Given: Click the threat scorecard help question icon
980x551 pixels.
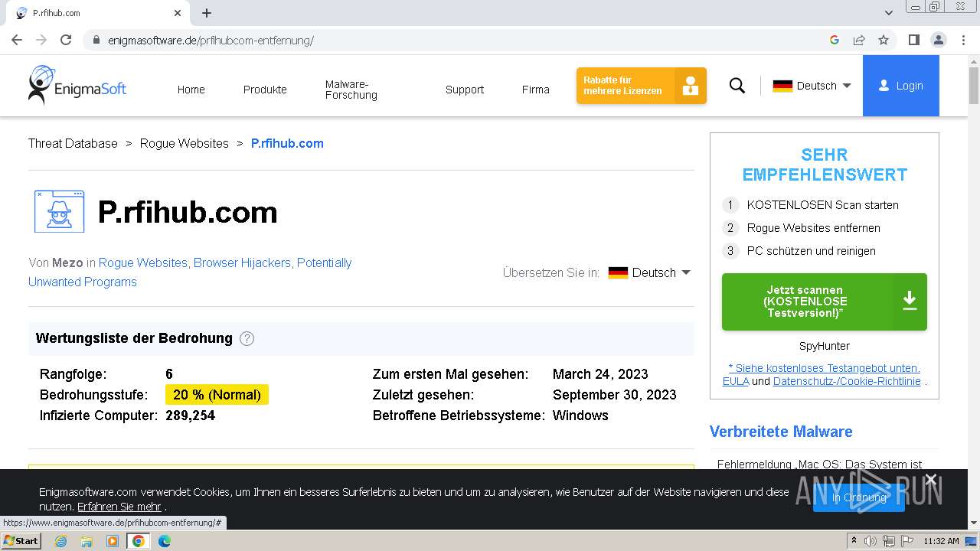Looking at the screenshot, I should click(247, 338).
